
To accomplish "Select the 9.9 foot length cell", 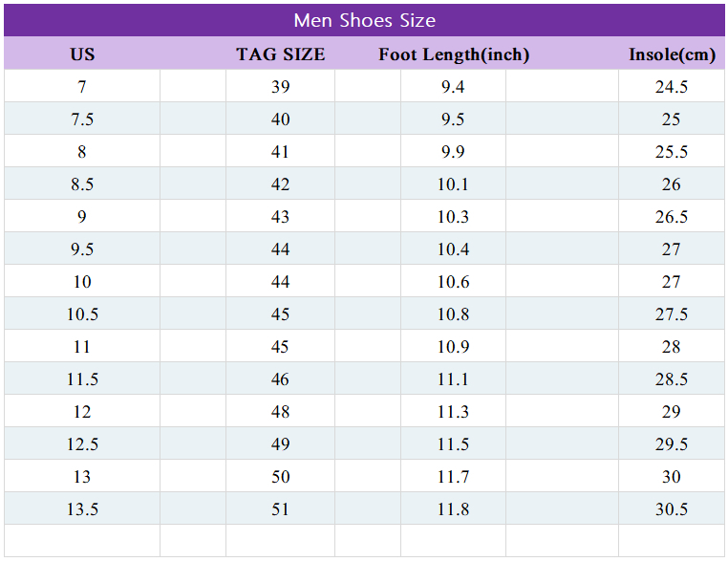I will pos(454,152).
